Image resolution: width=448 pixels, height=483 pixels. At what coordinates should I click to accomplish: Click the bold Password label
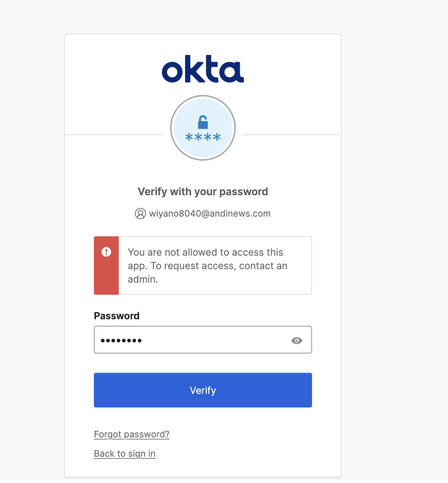point(117,316)
